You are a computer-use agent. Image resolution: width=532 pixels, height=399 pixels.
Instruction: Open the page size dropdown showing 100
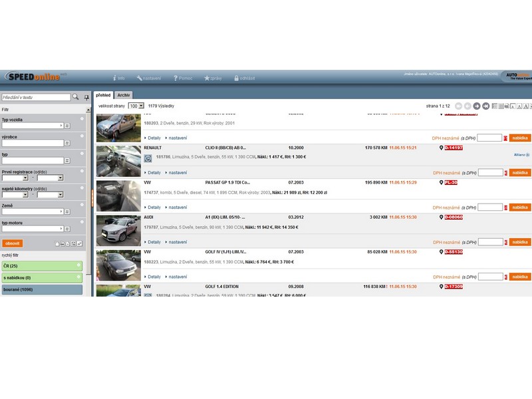point(136,106)
